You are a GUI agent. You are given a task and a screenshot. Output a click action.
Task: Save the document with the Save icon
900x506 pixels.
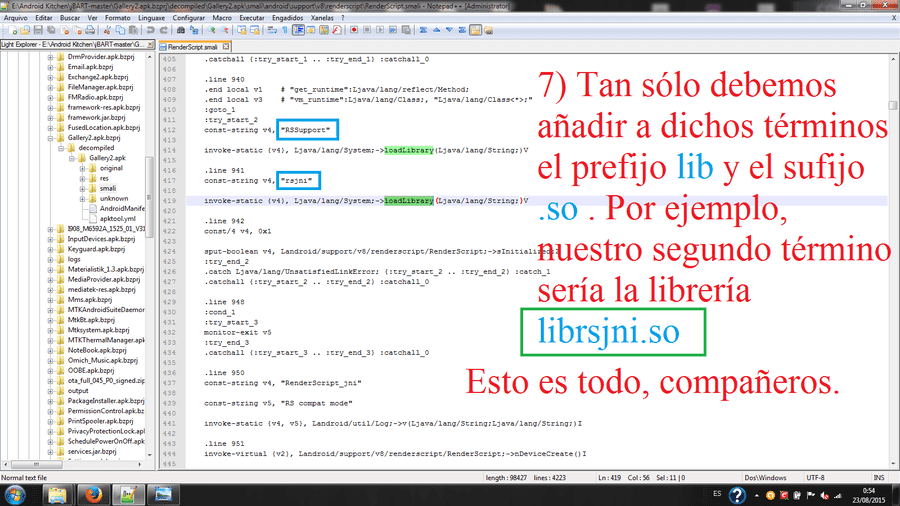pos(38,30)
